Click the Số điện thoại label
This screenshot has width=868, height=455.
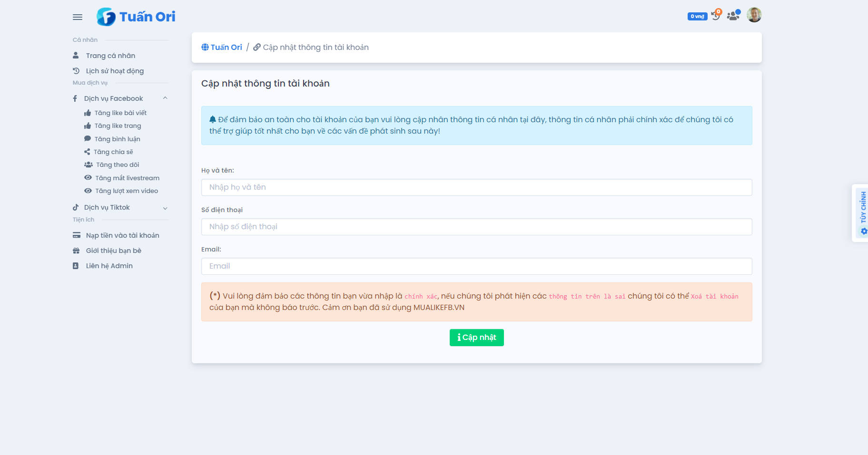coord(222,210)
